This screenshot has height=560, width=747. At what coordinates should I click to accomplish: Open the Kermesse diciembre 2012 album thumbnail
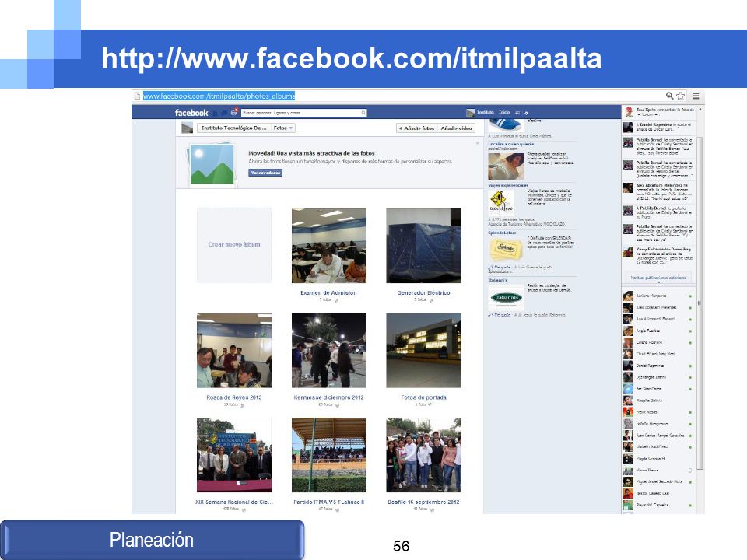(x=328, y=351)
